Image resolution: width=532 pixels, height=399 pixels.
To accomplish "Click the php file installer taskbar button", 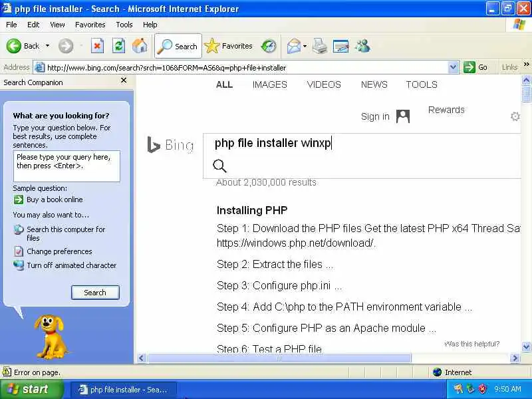I will (124, 390).
